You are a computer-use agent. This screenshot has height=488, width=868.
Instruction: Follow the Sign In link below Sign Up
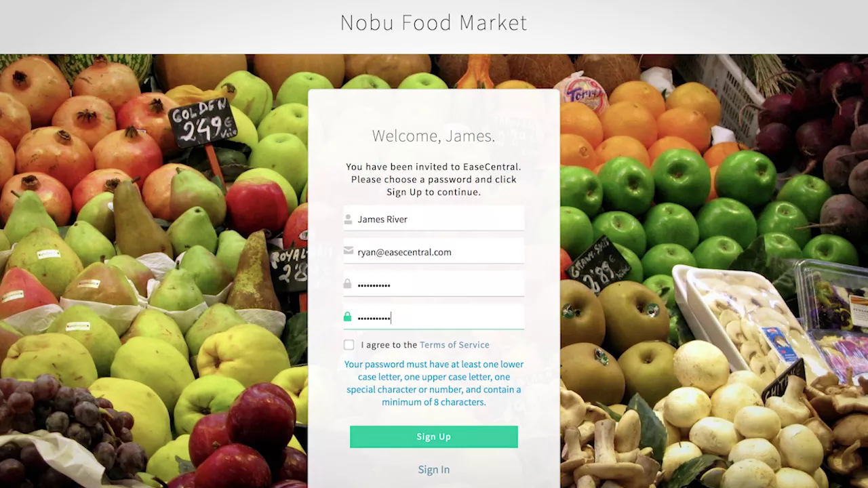coord(434,470)
